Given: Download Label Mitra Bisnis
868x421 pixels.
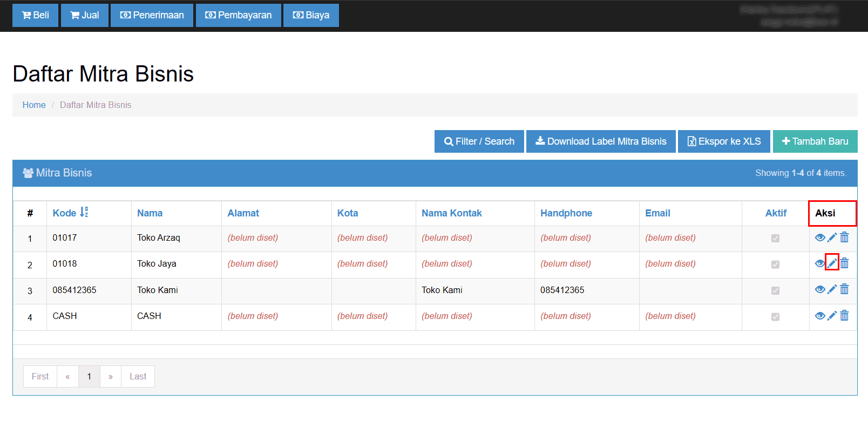Looking at the screenshot, I should click(601, 141).
